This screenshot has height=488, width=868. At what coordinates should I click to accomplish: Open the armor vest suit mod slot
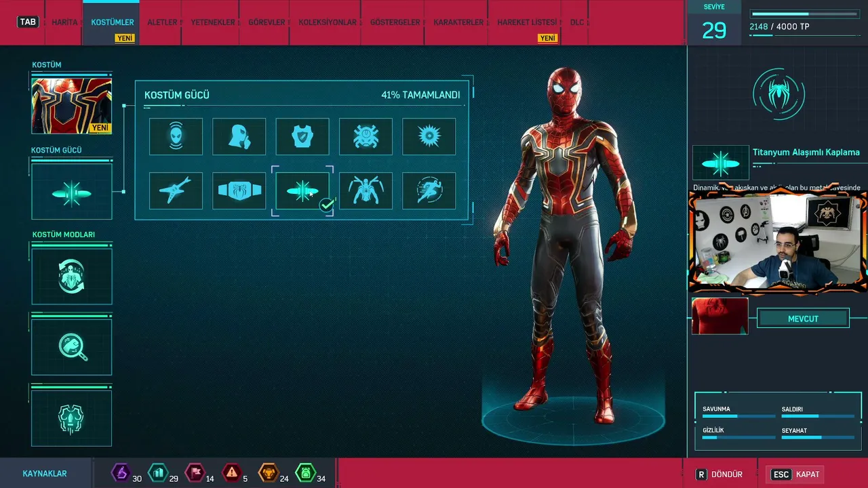72,418
